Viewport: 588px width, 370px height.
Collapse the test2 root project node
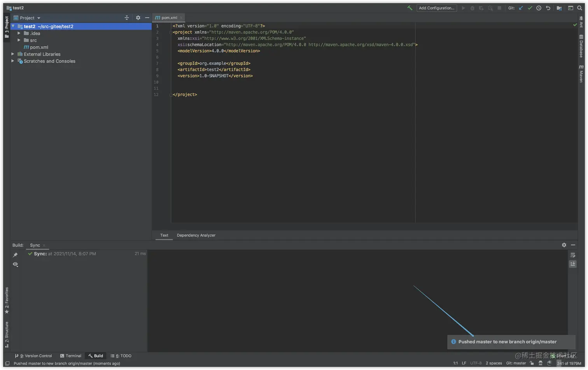pyautogui.click(x=13, y=26)
